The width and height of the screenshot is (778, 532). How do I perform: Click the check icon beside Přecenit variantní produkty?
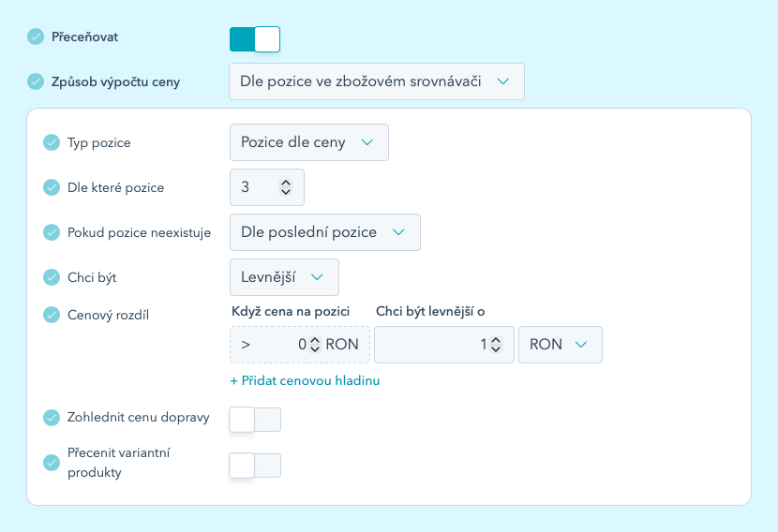(x=52, y=463)
